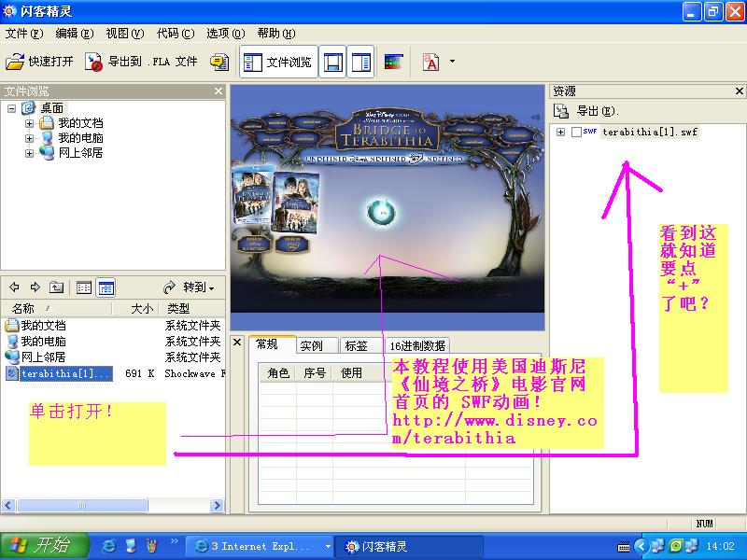Select My Computer (我的电脑) row in file list

113,342
